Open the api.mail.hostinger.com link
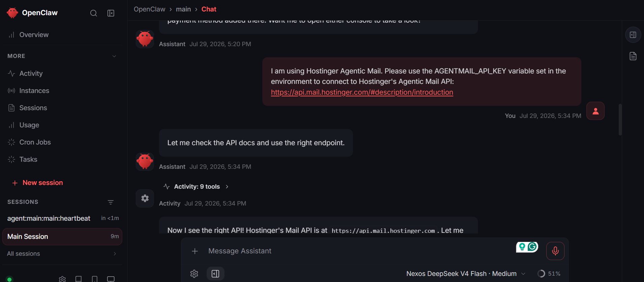644x282 pixels. [x=362, y=92]
